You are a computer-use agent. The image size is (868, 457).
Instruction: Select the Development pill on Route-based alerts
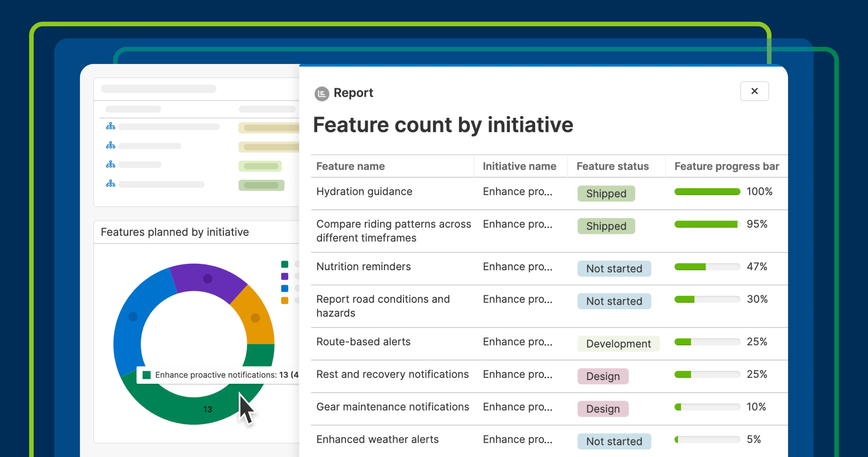pyautogui.click(x=618, y=343)
